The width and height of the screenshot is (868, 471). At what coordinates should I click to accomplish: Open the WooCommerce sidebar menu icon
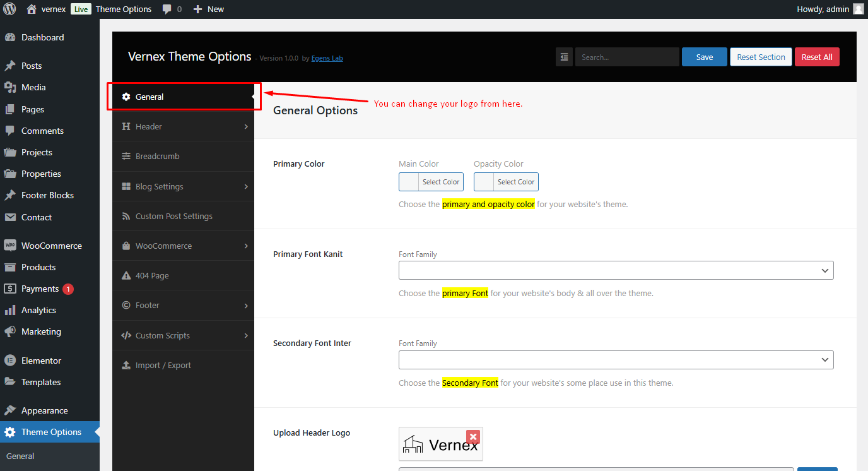click(x=9, y=246)
